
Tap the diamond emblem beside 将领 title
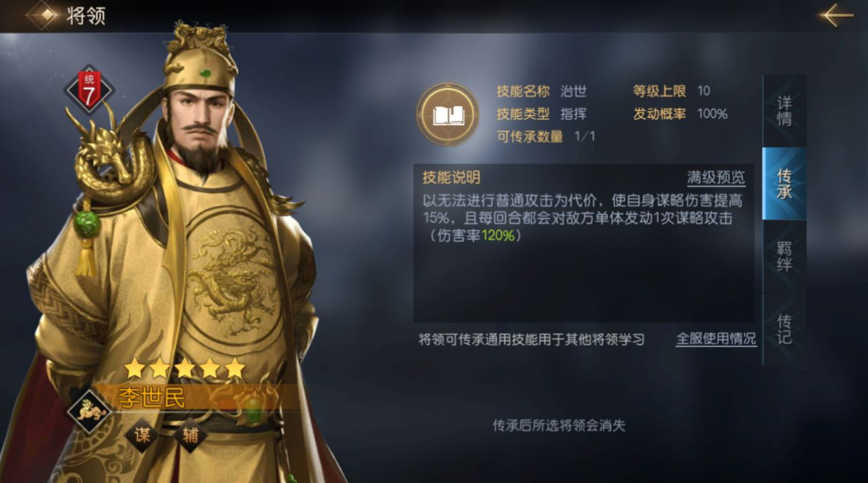pyautogui.click(x=42, y=14)
